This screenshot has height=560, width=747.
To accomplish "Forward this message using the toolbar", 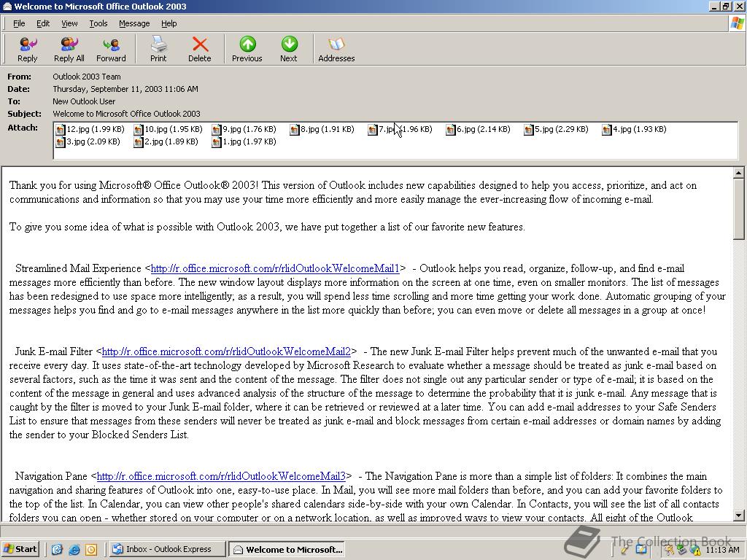I will click(x=111, y=49).
